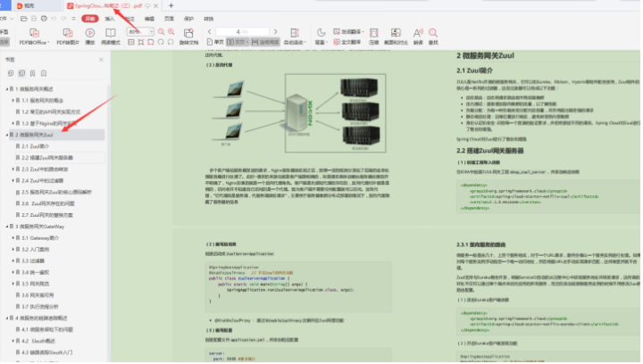643x364 pixels.
Task: Open the quick access customize dropdown
Action: (74, 19)
